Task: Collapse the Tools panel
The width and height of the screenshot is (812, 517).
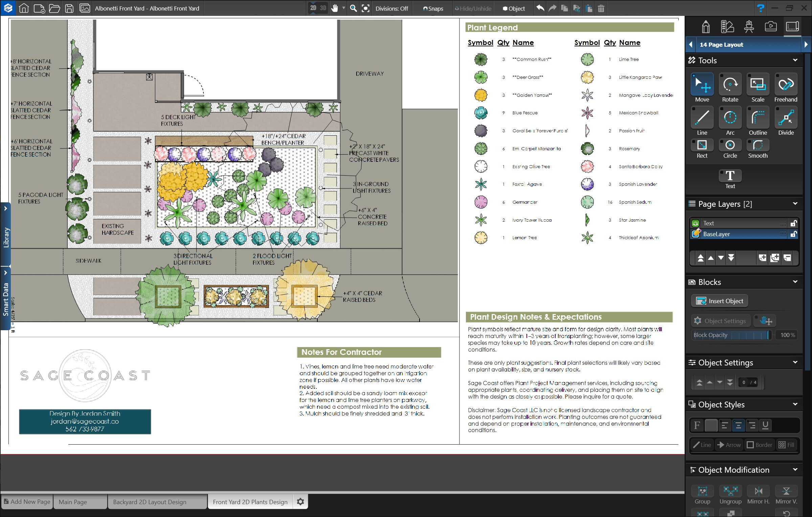Action: (795, 60)
